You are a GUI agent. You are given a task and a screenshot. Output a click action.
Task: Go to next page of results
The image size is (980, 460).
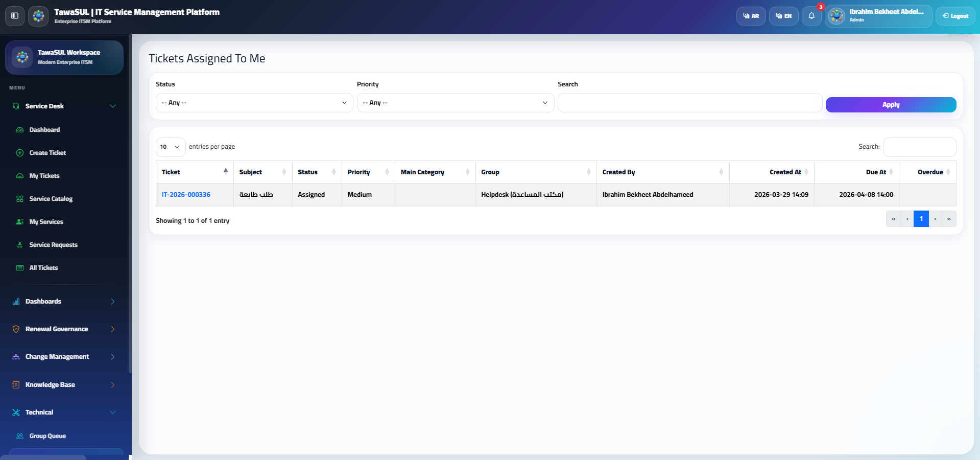[935, 219]
